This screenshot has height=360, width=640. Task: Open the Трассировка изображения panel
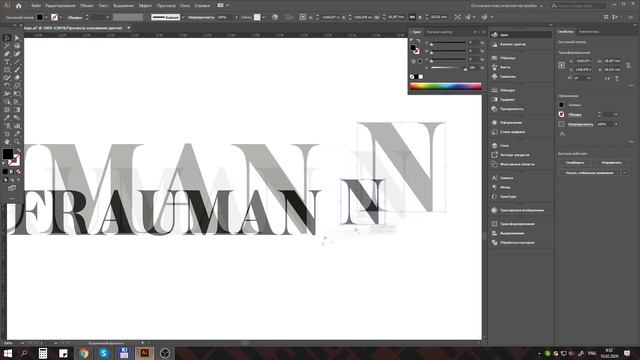(x=522, y=210)
